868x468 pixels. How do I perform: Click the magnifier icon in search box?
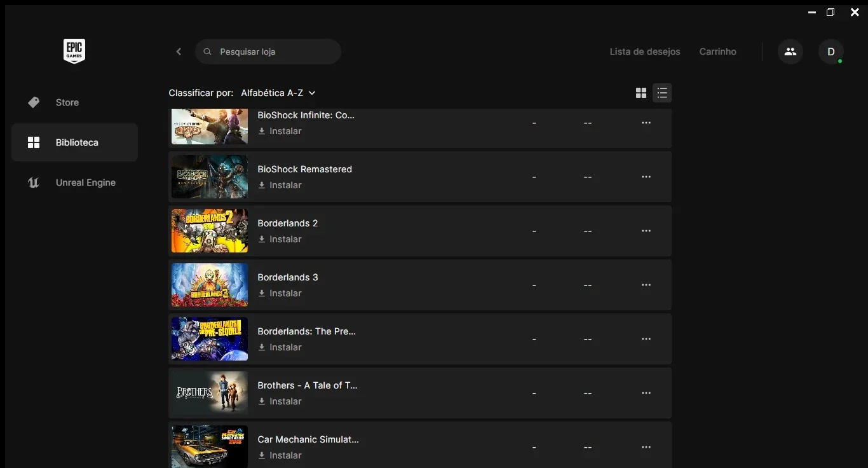click(207, 52)
